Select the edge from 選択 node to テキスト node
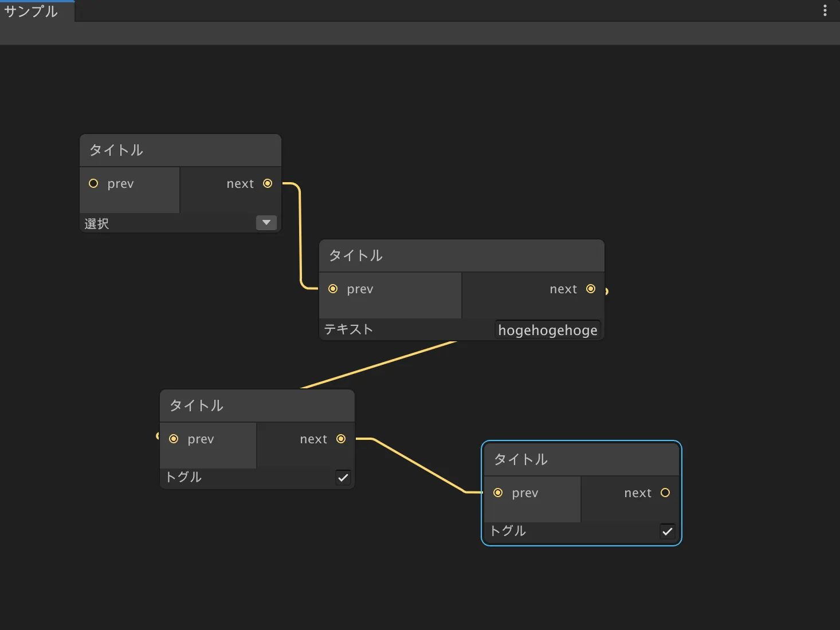This screenshot has width=840, height=630. coord(300,235)
